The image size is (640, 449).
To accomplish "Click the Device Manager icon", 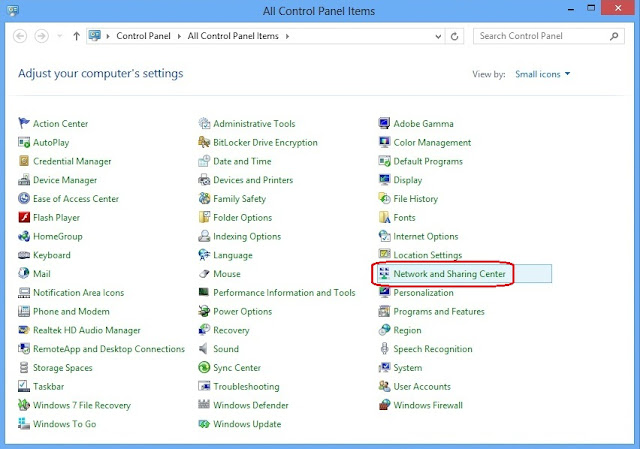I will [24, 180].
